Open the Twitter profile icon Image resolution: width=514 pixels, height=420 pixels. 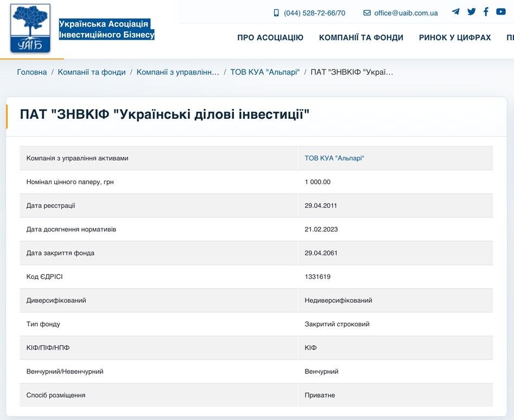point(471,12)
